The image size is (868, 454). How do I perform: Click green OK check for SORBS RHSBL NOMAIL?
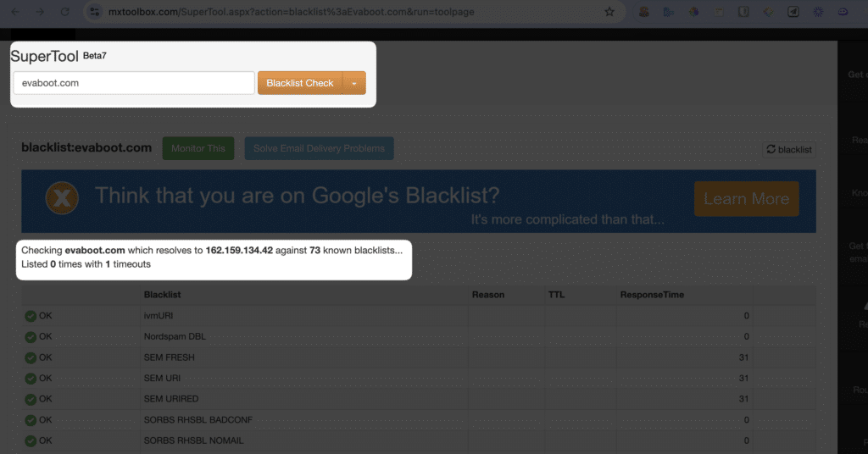[31, 440]
